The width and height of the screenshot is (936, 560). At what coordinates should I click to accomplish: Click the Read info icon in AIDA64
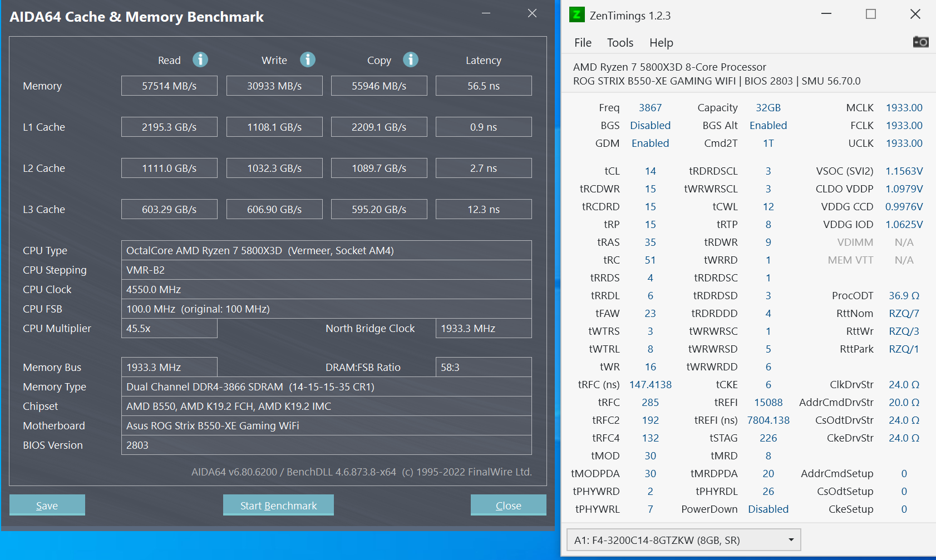point(200,60)
